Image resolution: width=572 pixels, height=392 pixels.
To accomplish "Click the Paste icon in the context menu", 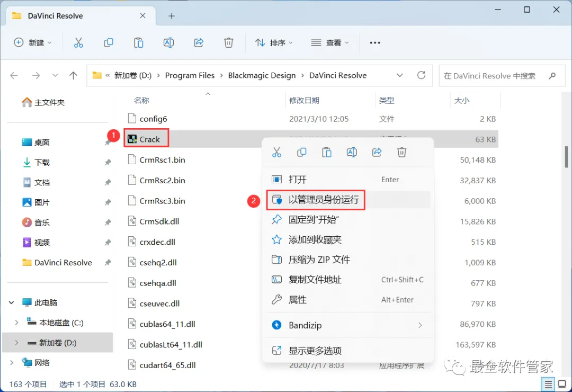I will pos(326,152).
